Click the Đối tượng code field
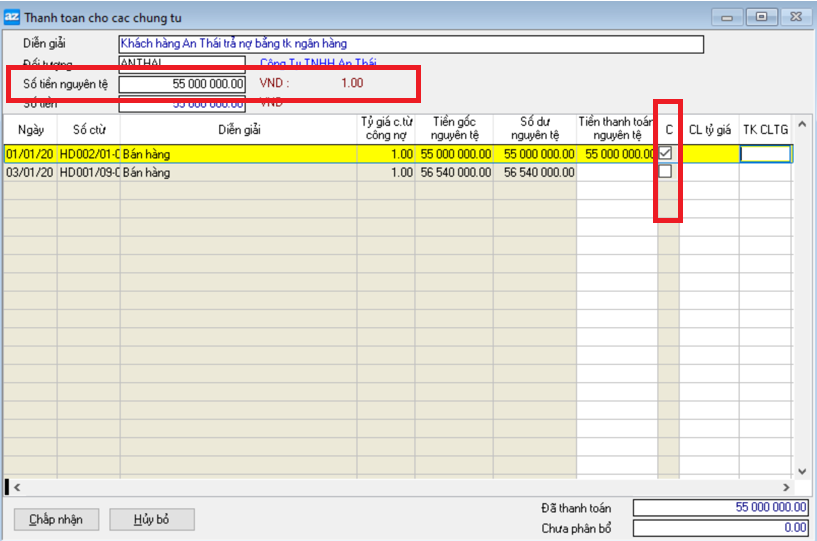 click(x=181, y=63)
